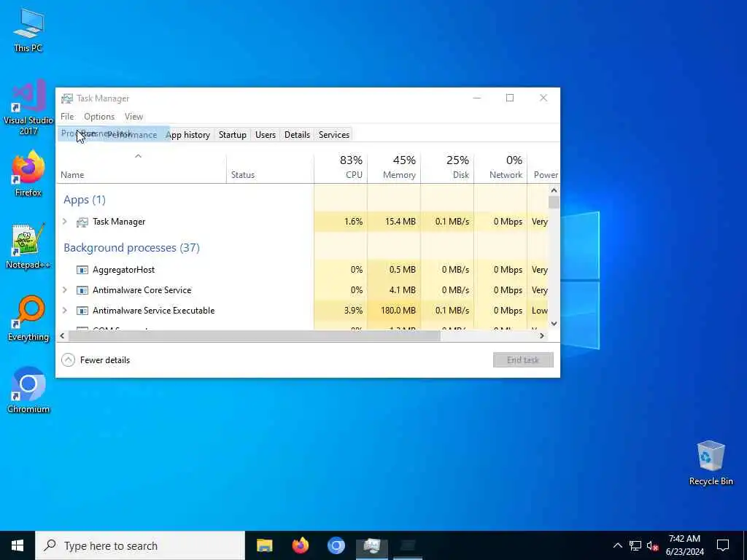
Task: Select Task Manager taskbar button
Action: click(x=371, y=545)
